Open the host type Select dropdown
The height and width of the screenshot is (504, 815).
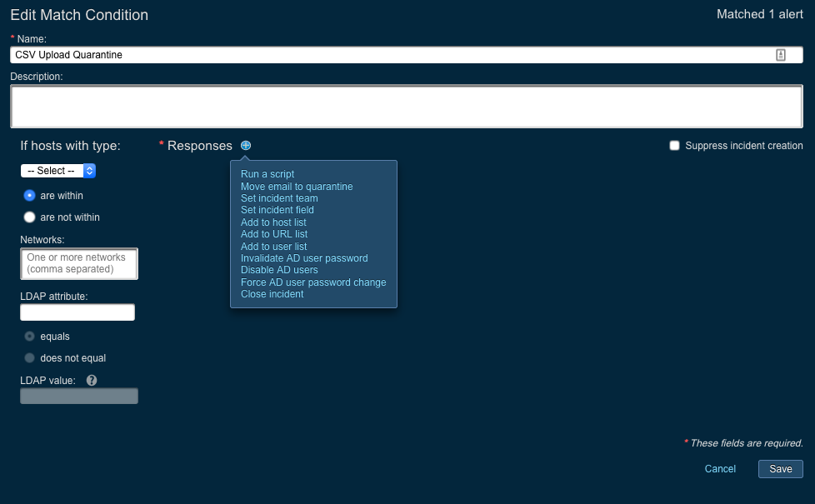(58, 171)
